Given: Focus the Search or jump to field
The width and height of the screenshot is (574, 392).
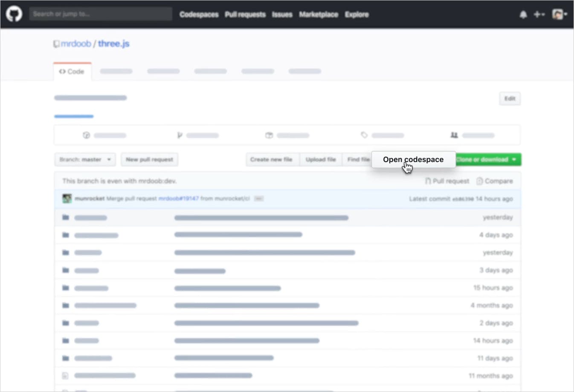Looking at the screenshot, I should [x=101, y=14].
